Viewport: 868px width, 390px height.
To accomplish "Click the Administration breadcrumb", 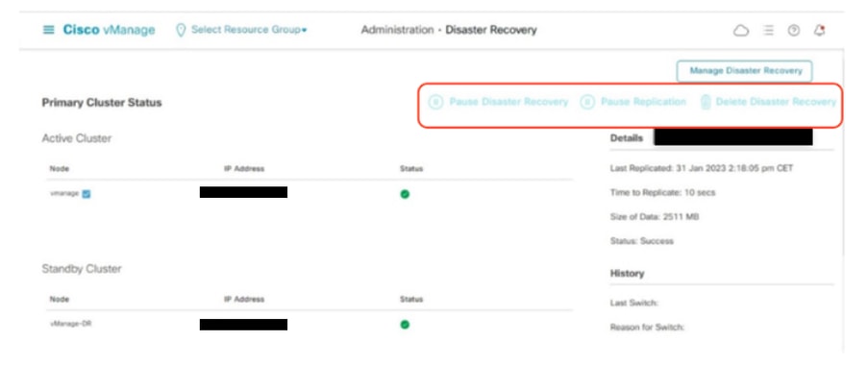I will tap(397, 30).
